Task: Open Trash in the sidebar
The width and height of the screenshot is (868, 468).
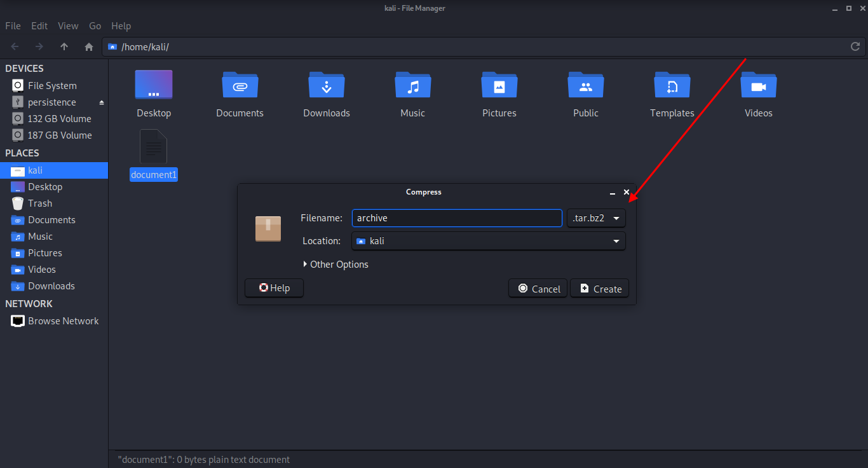Action: tap(39, 203)
